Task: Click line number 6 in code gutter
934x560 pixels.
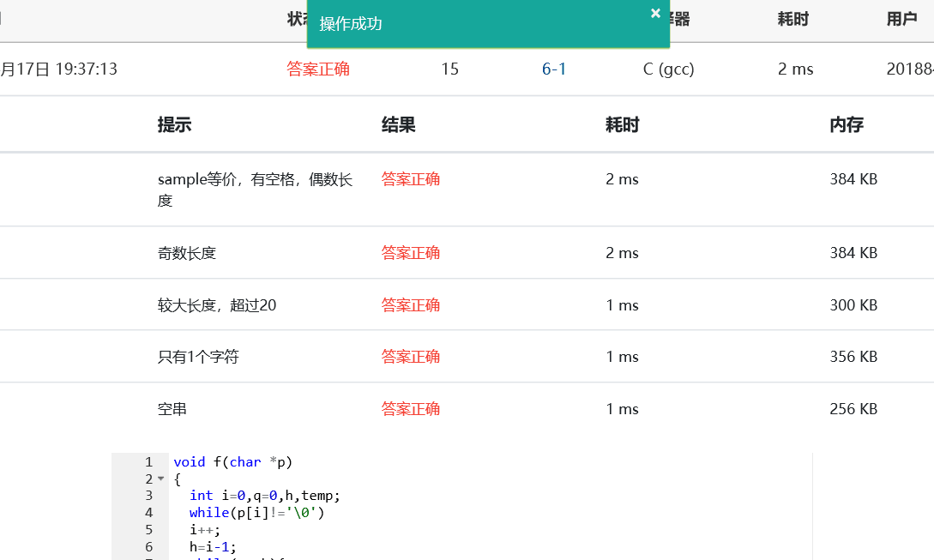Action: (149, 547)
